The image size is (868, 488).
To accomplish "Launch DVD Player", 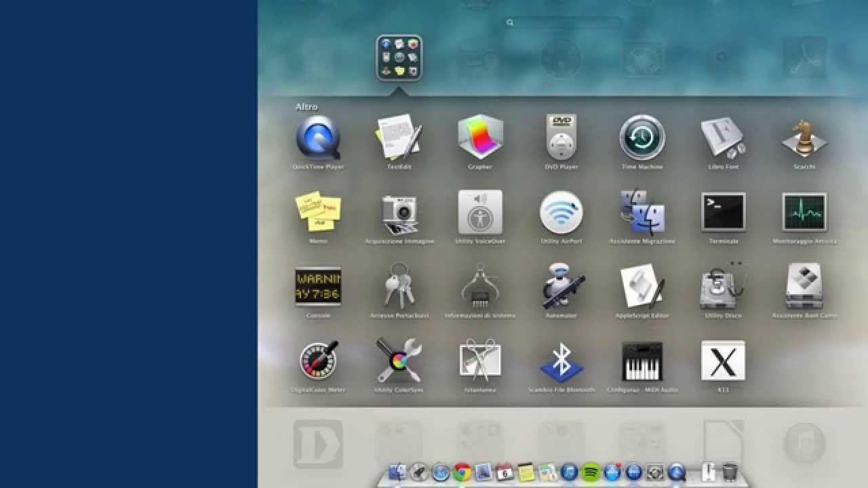I will pyautogui.click(x=561, y=138).
